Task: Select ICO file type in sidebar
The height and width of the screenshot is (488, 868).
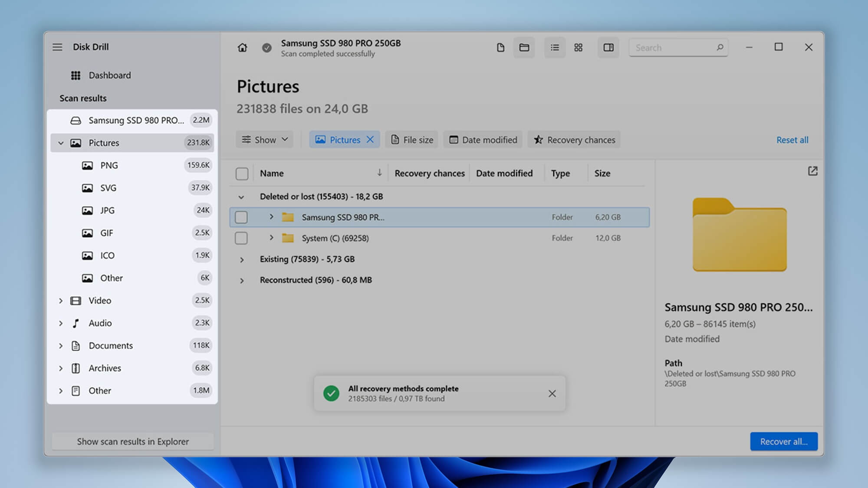Action: (x=132, y=255)
